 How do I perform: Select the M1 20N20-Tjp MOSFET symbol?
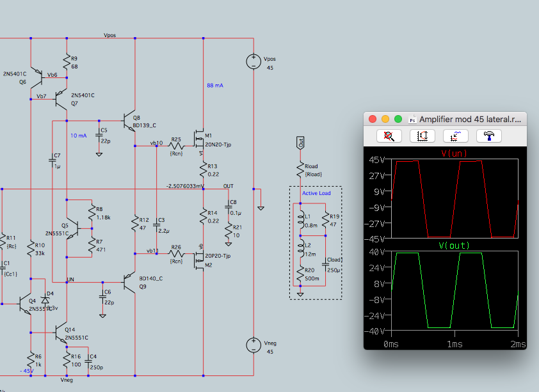tap(199, 139)
